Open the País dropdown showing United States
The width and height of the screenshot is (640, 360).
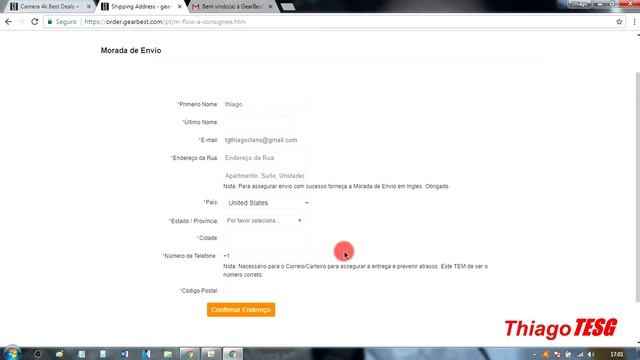268,203
